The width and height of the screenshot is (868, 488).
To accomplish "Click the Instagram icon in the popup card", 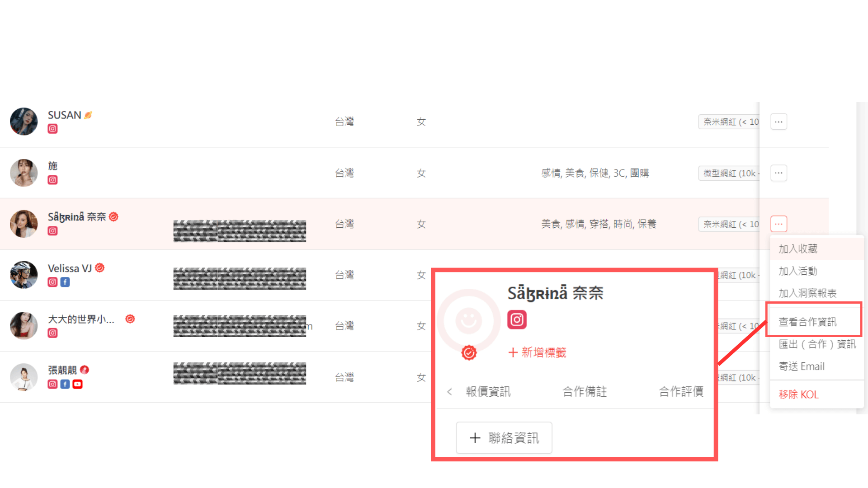I will click(516, 319).
